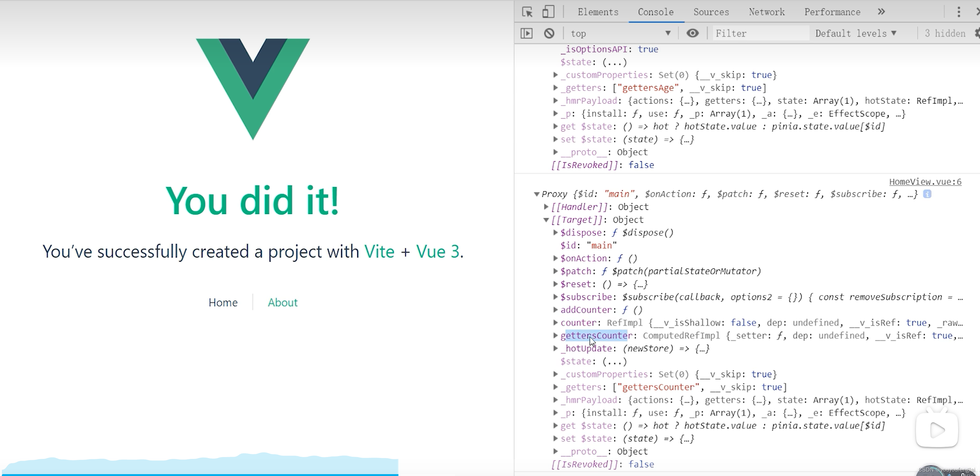Viewport: 980px width, 476px height.
Task: Expand the $patch function entry
Action: pyautogui.click(x=556, y=271)
